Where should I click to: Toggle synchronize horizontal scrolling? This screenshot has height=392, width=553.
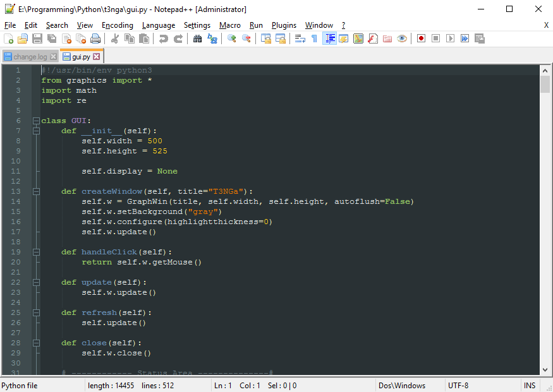pos(281,39)
